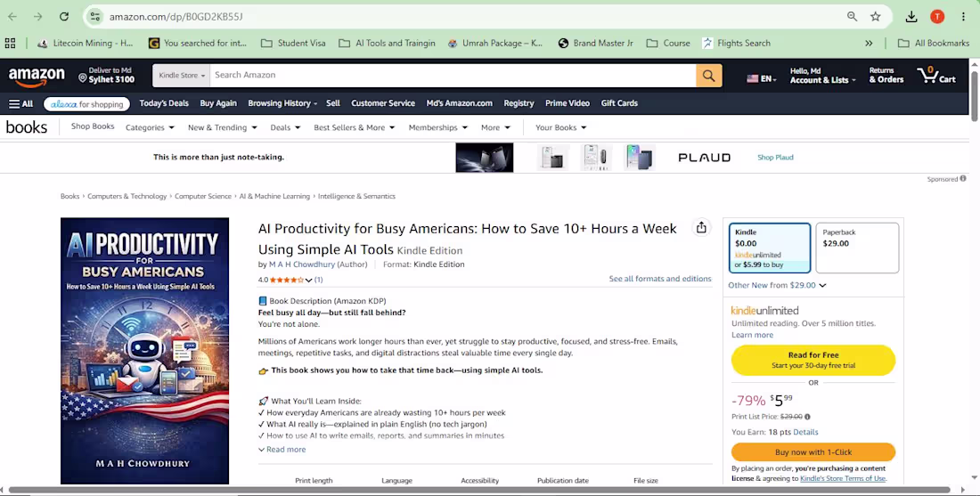Open Returns & Orders

(x=886, y=76)
